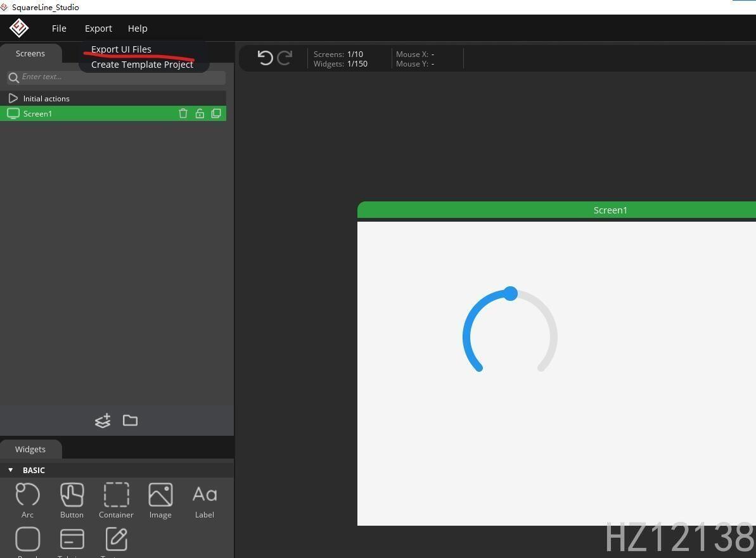756x558 pixels.
Task: Add the Textarea pencil widget icon
Action: pyautogui.click(x=116, y=539)
